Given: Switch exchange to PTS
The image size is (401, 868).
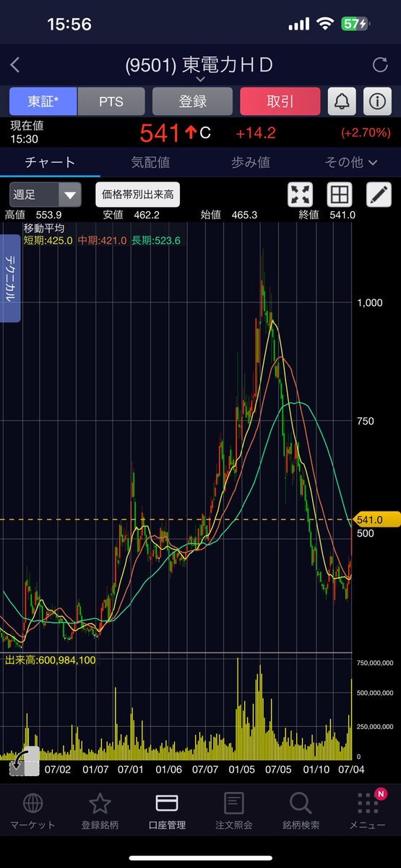Looking at the screenshot, I should click(111, 102).
